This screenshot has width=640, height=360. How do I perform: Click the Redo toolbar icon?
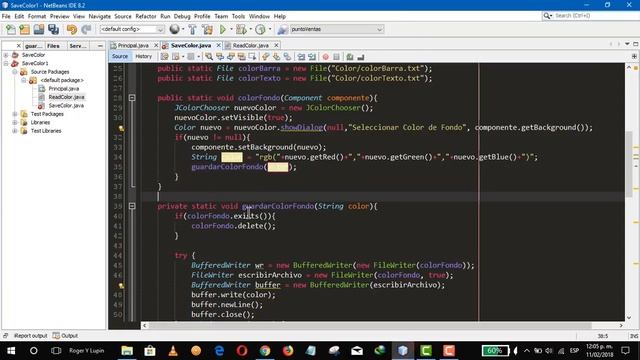pos(86,29)
